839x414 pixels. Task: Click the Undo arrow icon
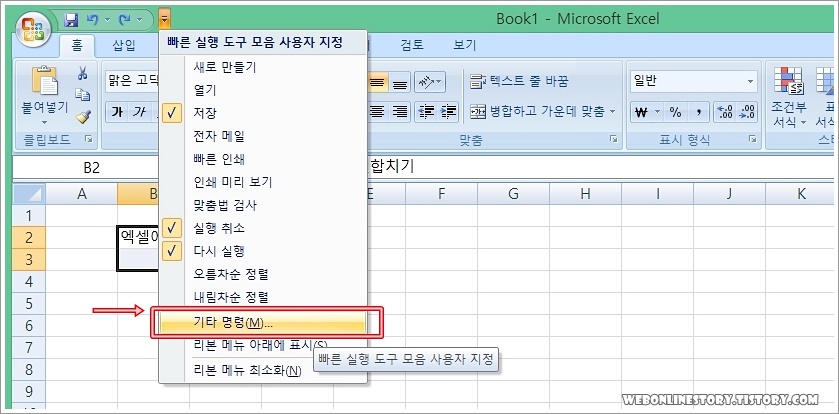tap(92, 20)
